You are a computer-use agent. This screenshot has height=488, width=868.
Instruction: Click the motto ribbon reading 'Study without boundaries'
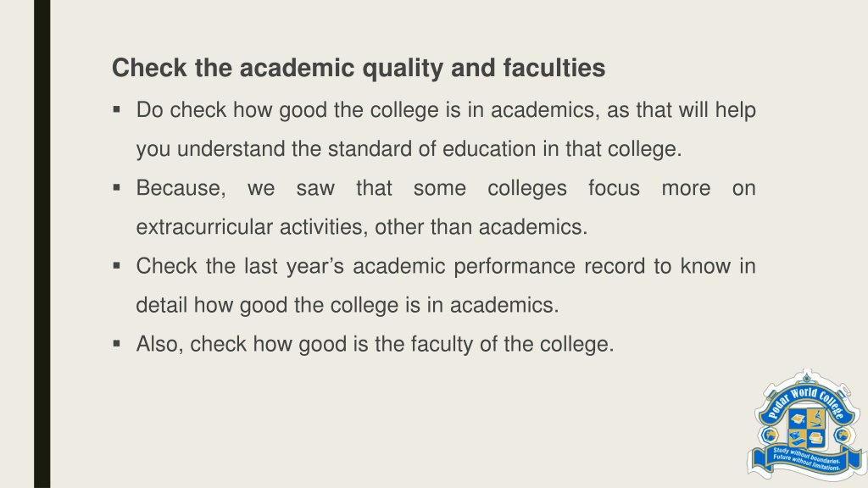pyautogui.click(x=807, y=459)
